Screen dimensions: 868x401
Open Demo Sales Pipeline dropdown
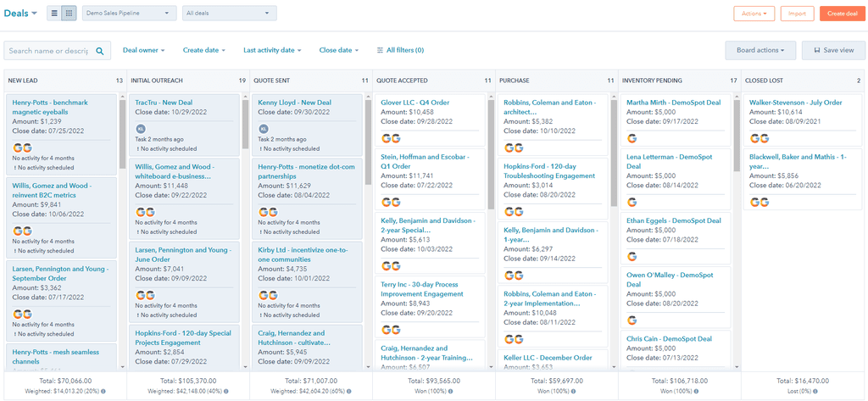click(130, 14)
